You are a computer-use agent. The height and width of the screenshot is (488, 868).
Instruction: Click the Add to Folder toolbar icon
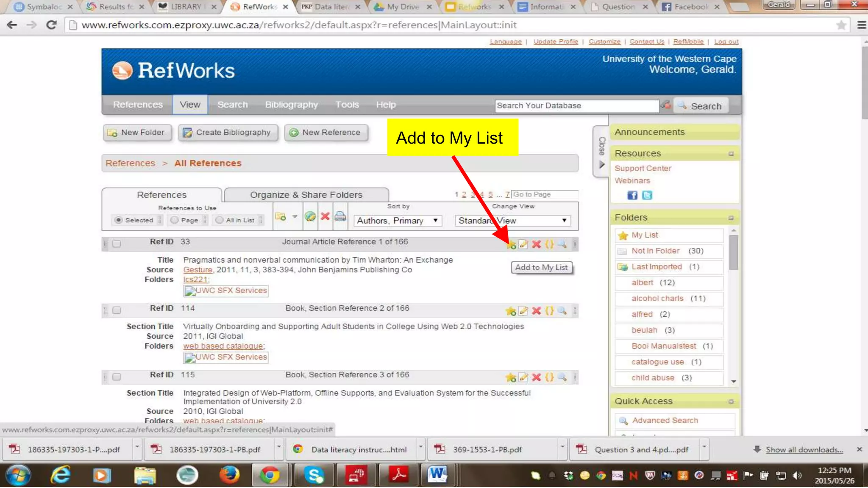[x=281, y=217]
